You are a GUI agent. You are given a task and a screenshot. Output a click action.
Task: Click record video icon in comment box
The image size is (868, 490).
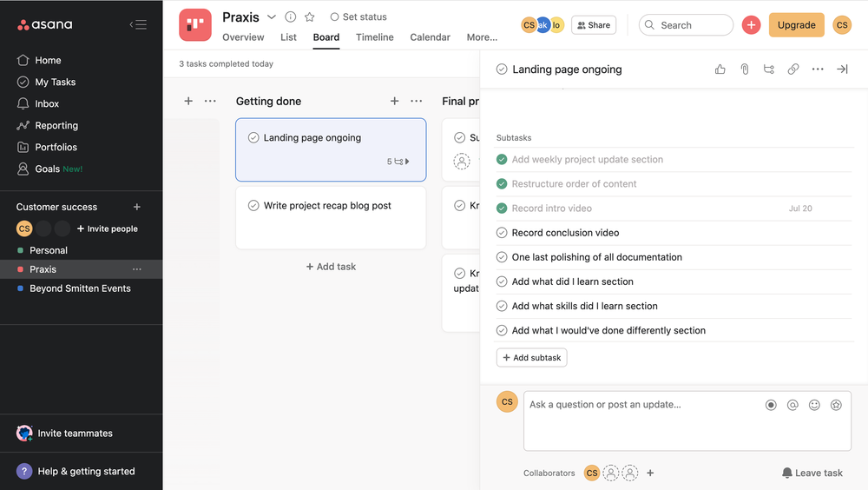771,405
